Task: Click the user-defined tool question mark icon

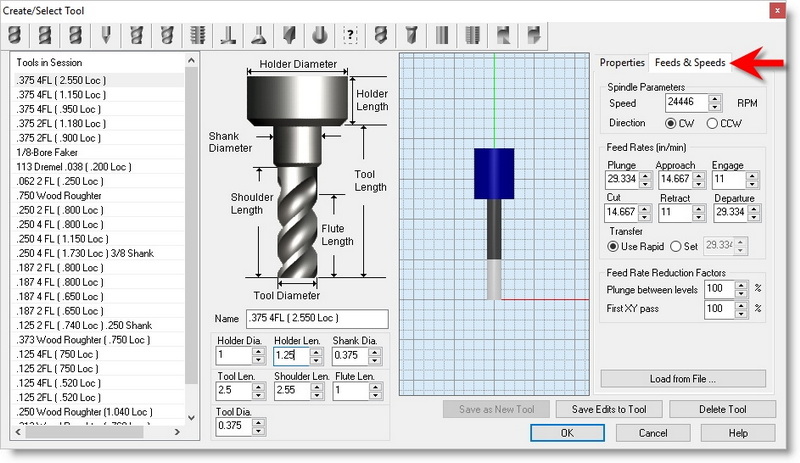Action: (x=350, y=35)
